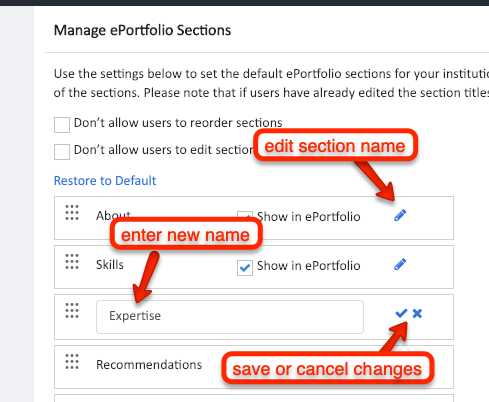
Task: Grab the Recommendations section drag handle
Action: pos(72,362)
